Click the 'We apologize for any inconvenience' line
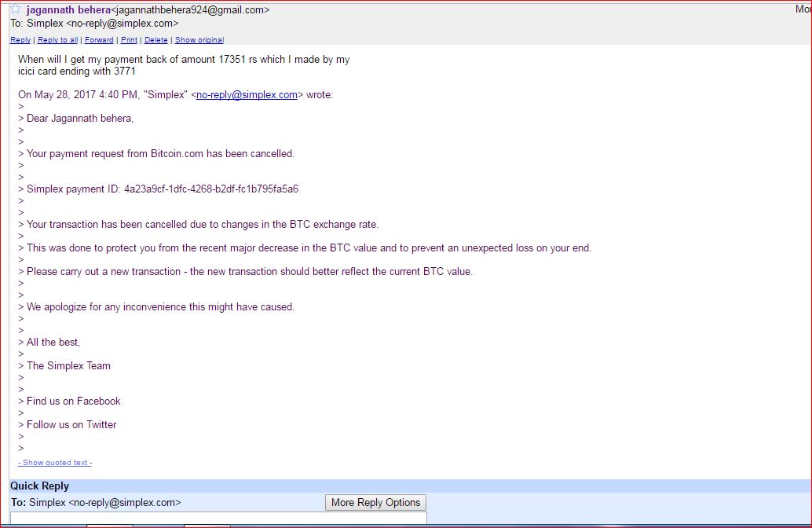 [160, 307]
